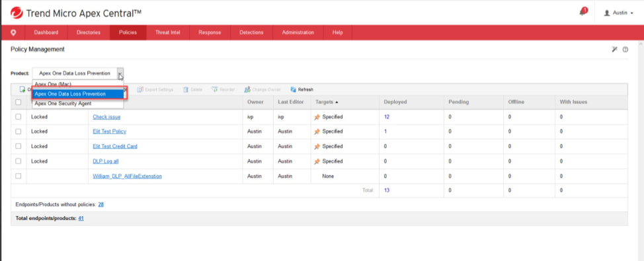The width and height of the screenshot is (644, 261).
Task: Open the William_DLP_AllFileExtenstion link
Action: coord(128,176)
